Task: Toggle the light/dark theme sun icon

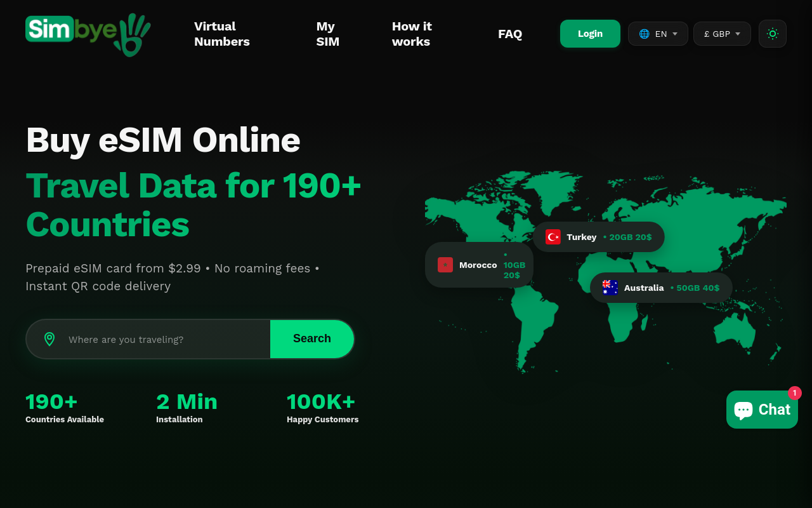Action: click(772, 34)
